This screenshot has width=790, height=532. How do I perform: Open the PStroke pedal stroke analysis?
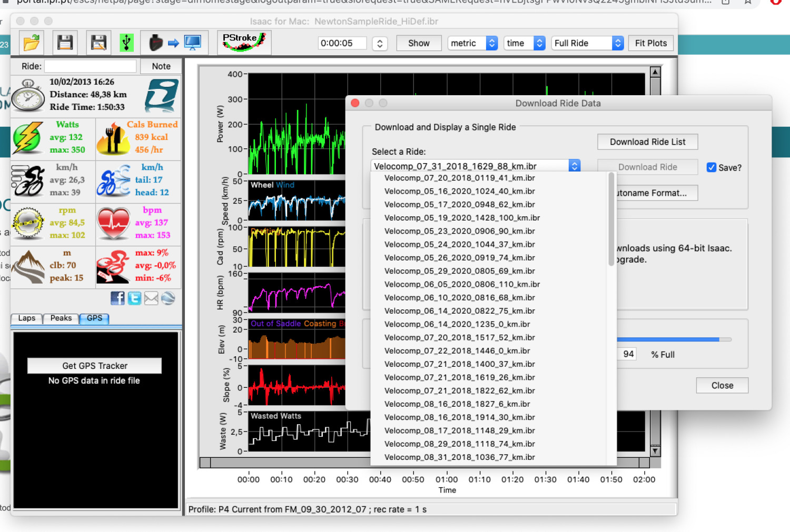coord(244,42)
